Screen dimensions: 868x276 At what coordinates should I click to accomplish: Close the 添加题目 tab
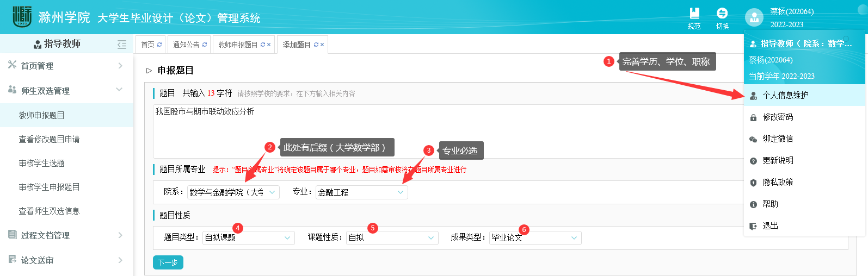click(x=322, y=45)
